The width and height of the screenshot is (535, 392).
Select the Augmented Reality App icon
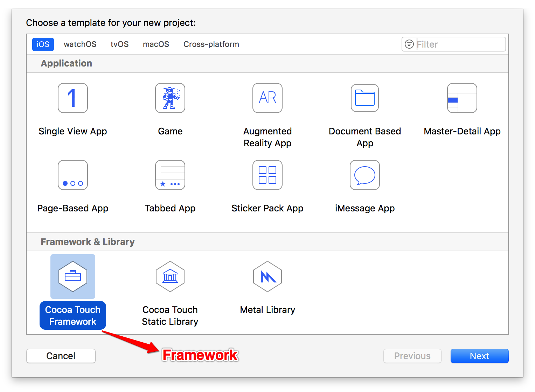[267, 98]
